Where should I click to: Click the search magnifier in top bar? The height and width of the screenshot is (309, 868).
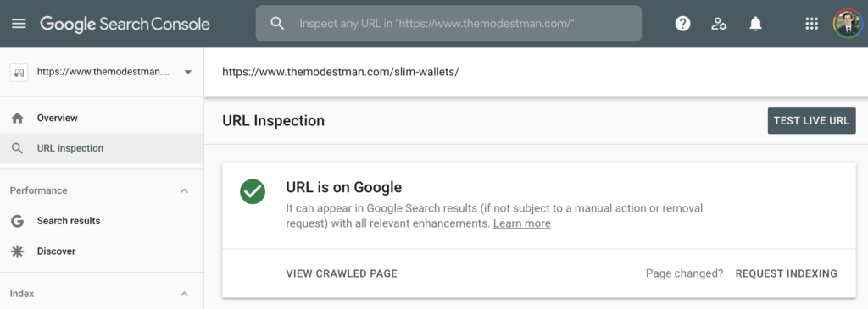[277, 23]
